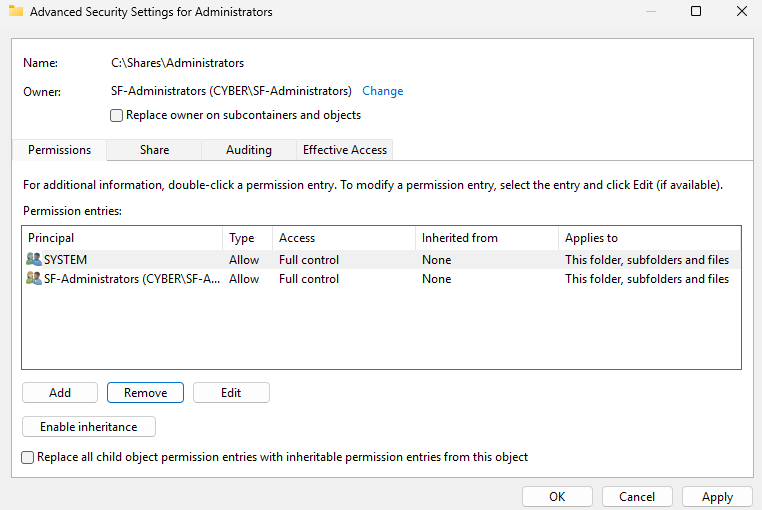Open the Auditing tab

point(249,150)
